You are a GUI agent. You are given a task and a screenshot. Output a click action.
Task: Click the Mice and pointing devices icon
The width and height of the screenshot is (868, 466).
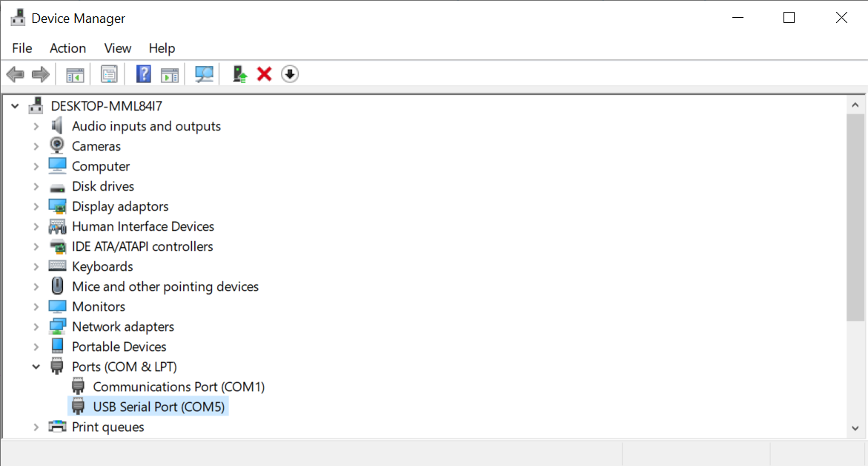click(57, 286)
